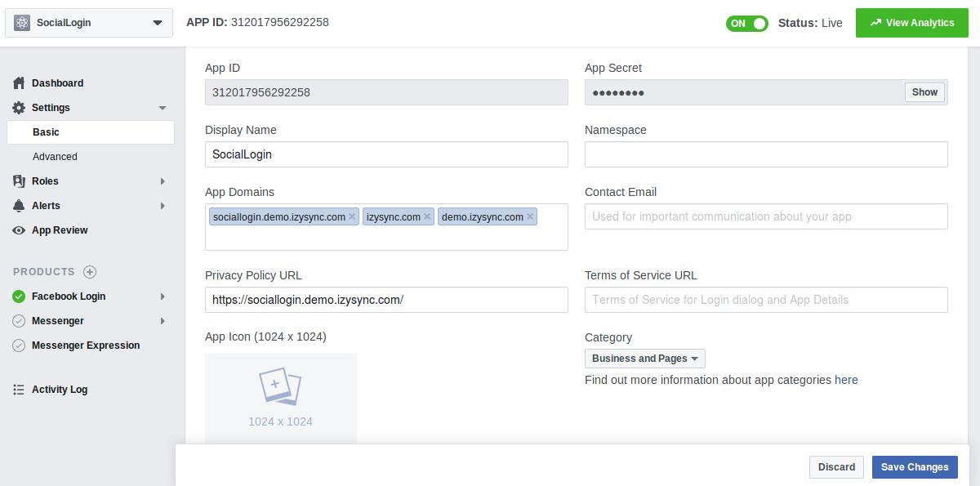This screenshot has width=980, height=486.
Task: Open App Review page
Action: [60, 230]
